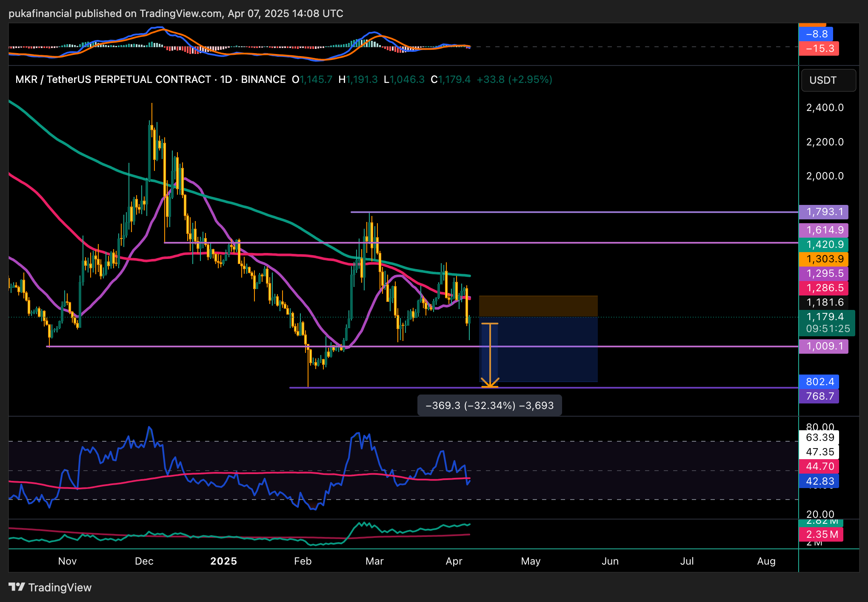Image resolution: width=868 pixels, height=602 pixels.
Task: Click the 2025 label on time axis
Action: (223, 561)
